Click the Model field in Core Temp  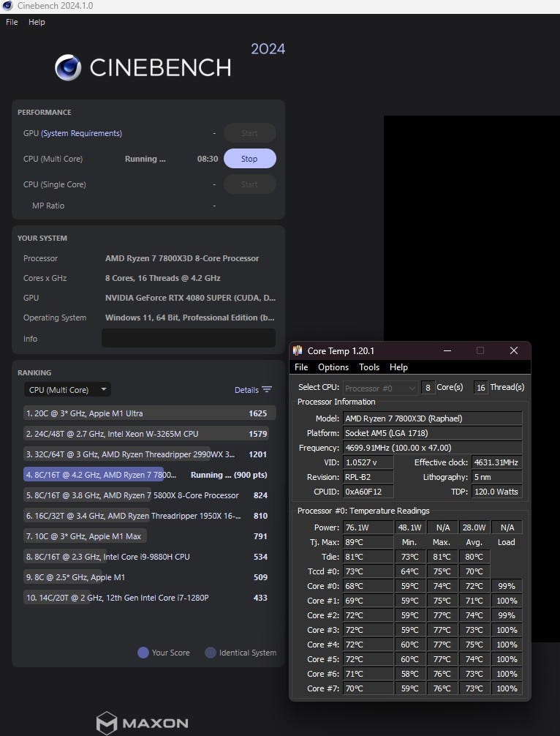(x=433, y=418)
